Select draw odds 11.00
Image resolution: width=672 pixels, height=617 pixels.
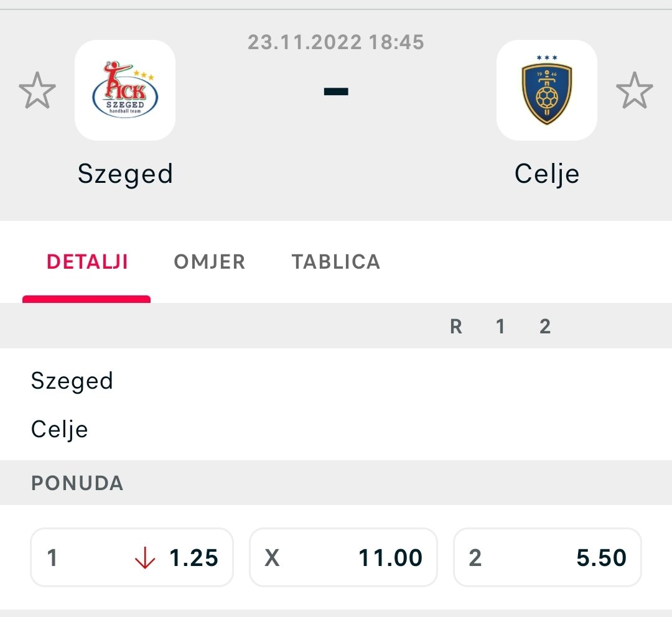[343, 557]
